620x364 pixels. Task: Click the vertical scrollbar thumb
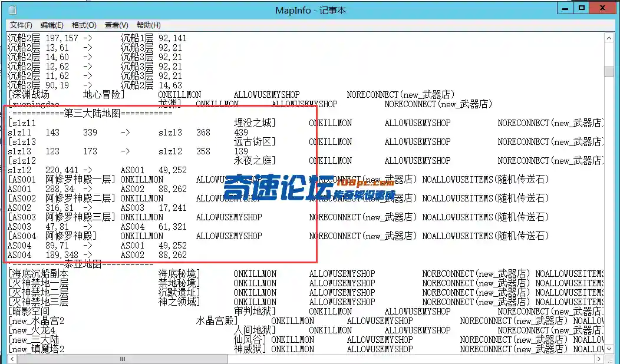609,72
